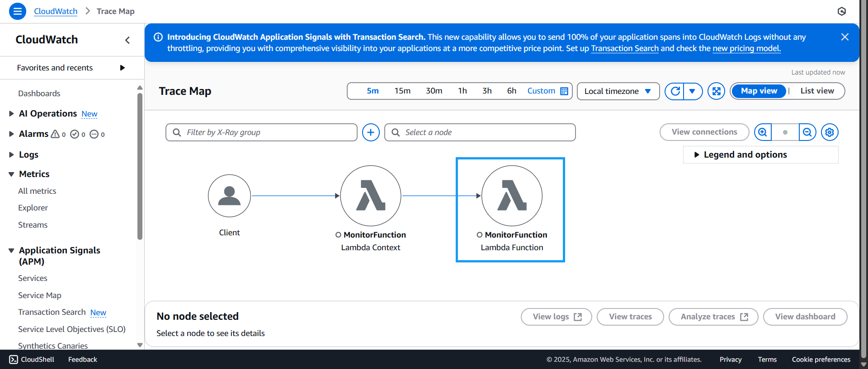Open Service Map in sidebar
Viewport: 868px width, 369px height.
pos(40,295)
